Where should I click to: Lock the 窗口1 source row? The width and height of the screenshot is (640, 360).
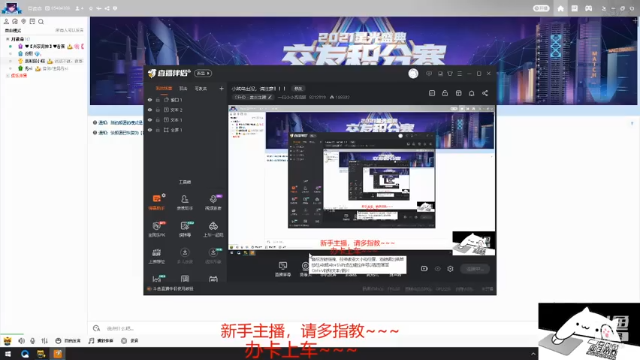pyautogui.click(x=158, y=100)
